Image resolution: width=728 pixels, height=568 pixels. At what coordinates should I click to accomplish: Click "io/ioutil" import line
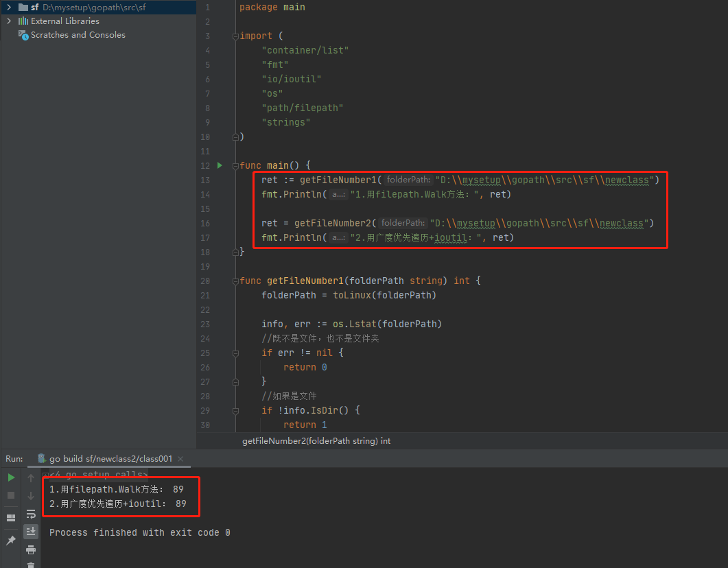[291, 79]
